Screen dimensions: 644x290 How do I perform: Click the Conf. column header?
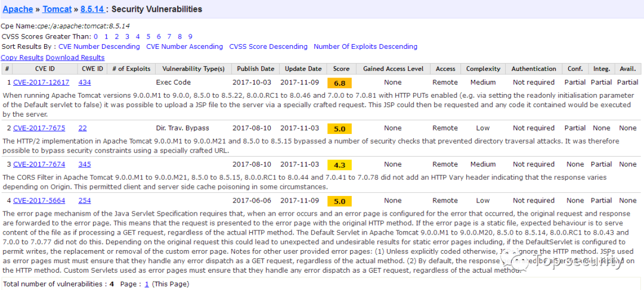tap(575, 68)
